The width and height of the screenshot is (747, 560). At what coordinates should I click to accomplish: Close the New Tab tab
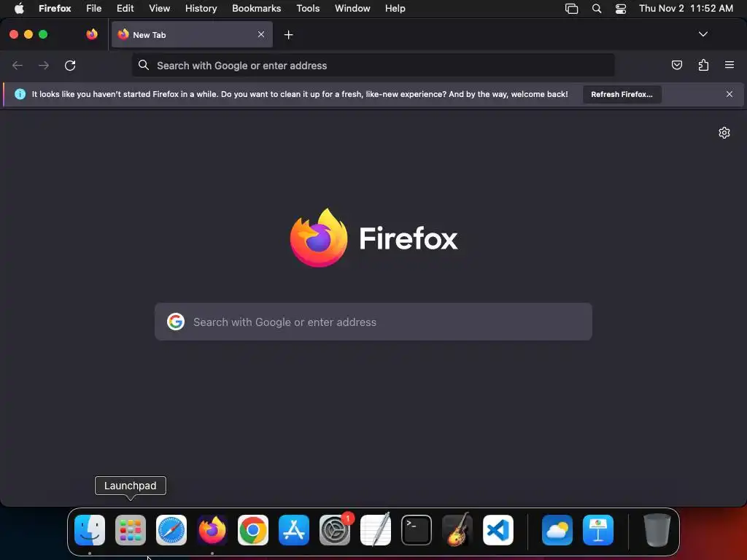(261, 34)
